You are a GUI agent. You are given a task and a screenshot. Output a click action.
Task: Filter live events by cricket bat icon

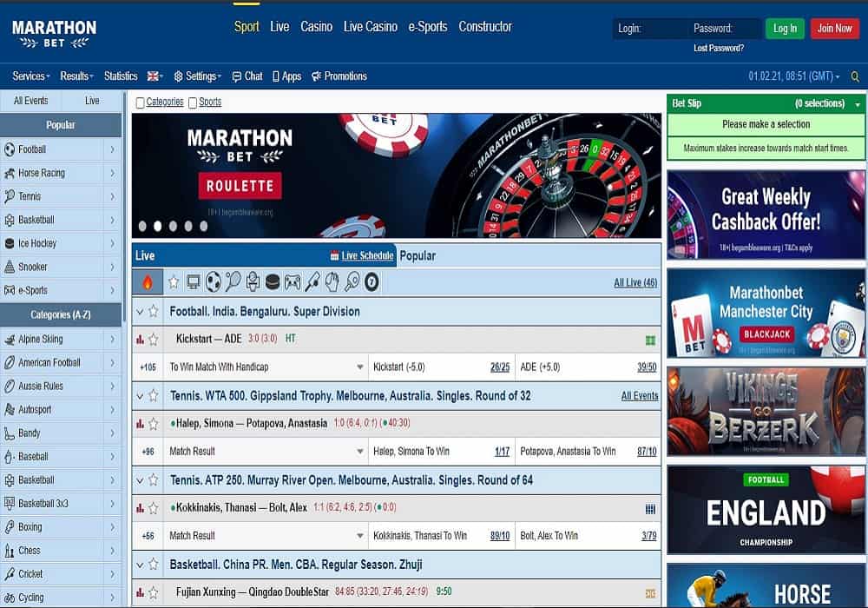pyautogui.click(x=312, y=282)
